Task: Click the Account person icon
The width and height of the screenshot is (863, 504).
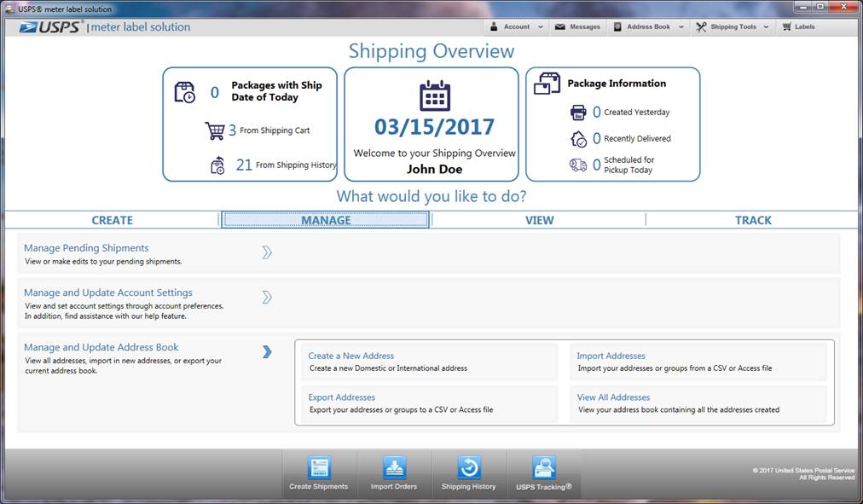Action: (494, 26)
